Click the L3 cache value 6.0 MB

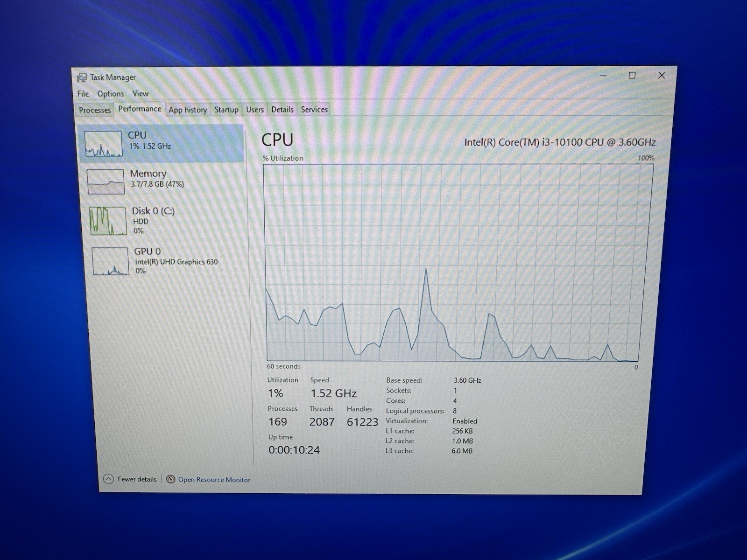pyautogui.click(x=462, y=451)
